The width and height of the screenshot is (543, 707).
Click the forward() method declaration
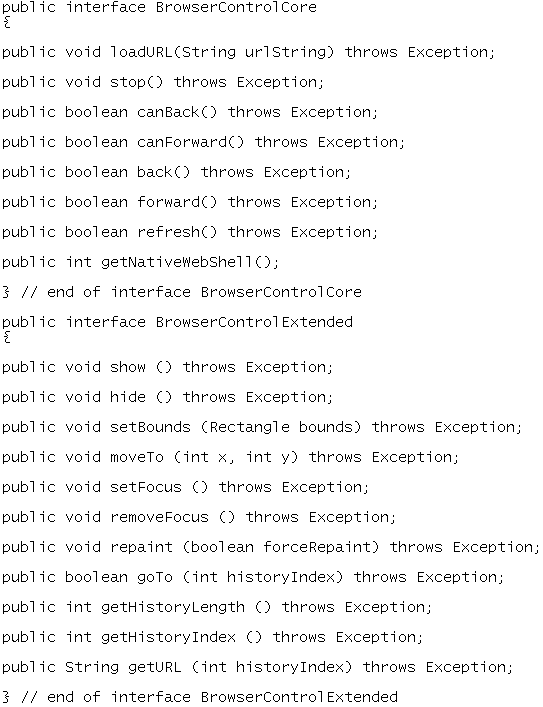pos(190,202)
